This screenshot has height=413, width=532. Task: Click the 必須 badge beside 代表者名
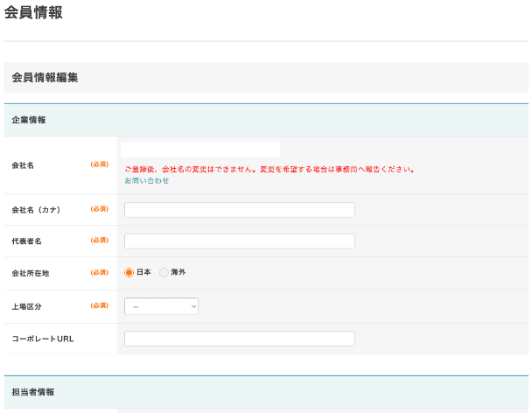[99, 241]
